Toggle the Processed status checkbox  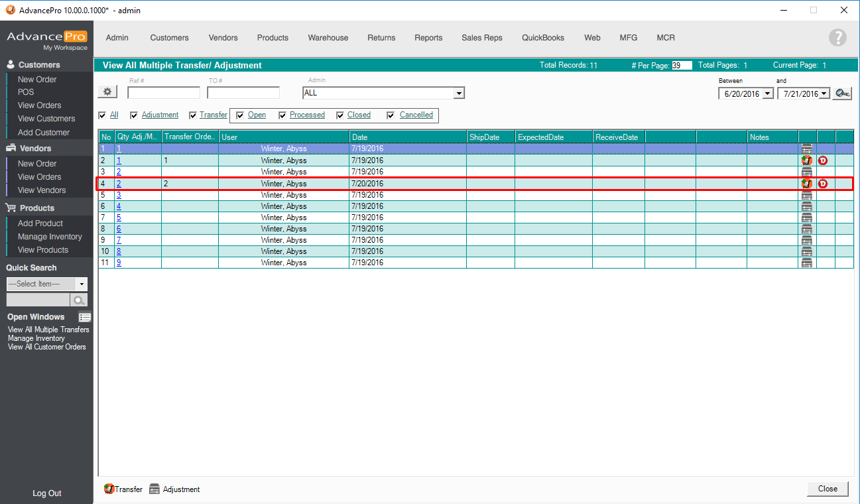(282, 115)
